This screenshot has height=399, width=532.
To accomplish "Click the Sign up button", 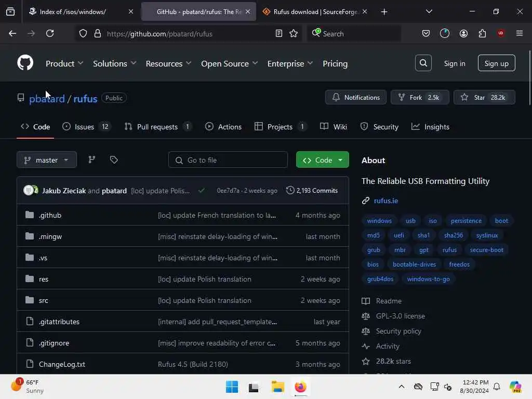I will tap(496, 63).
